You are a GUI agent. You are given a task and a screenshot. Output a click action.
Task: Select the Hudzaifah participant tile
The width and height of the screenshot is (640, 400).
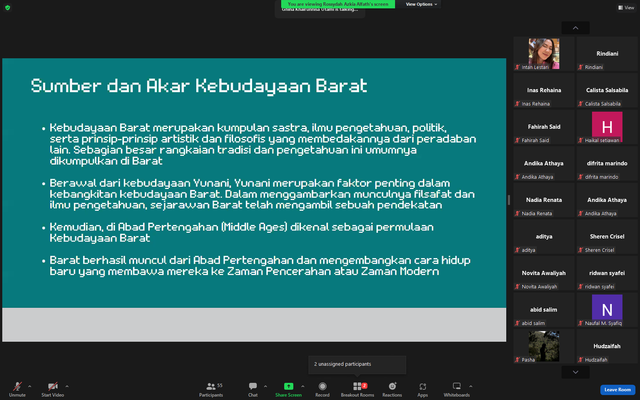pyautogui.click(x=607, y=346)
